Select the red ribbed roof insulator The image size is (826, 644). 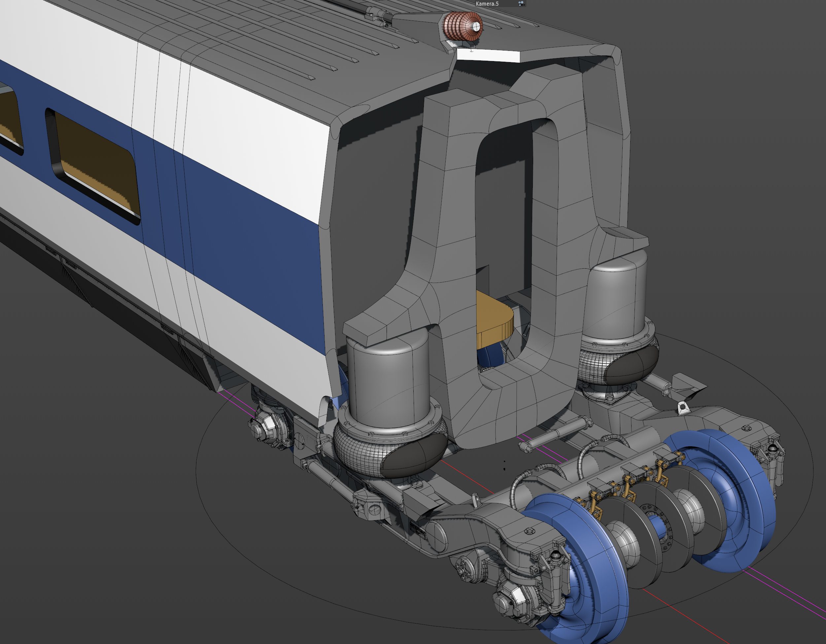pyautogui.click(x=463, y=26)
